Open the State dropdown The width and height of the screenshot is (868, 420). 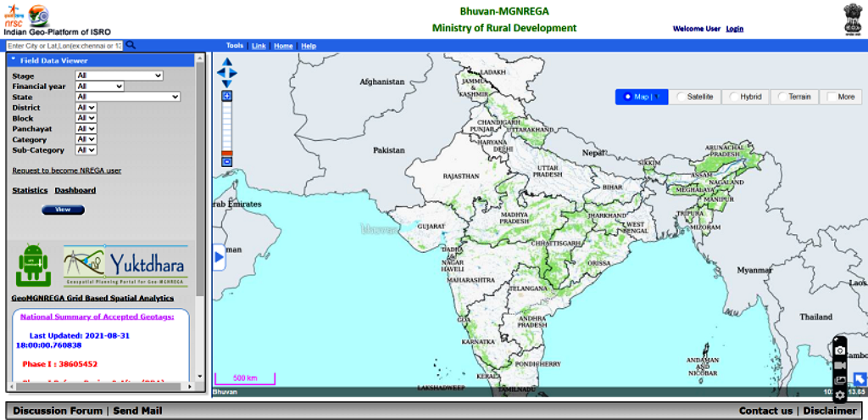coord(128,98)
